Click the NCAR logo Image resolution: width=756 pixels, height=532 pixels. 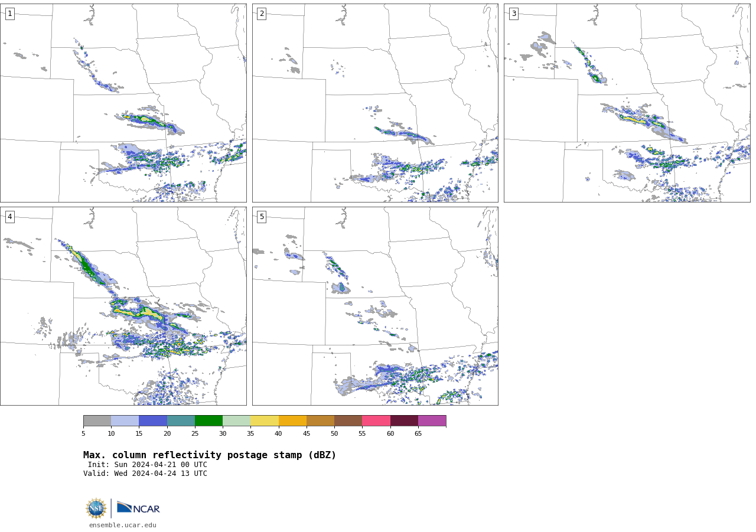(x=138, y=508)
